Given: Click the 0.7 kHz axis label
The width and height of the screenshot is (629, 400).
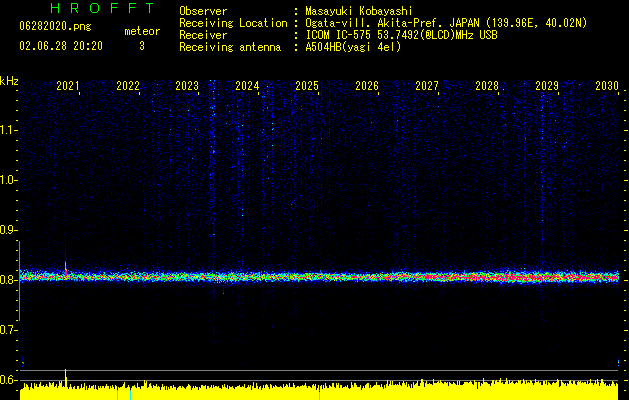Looking at the screenshot, I should (x=7, y=330).
